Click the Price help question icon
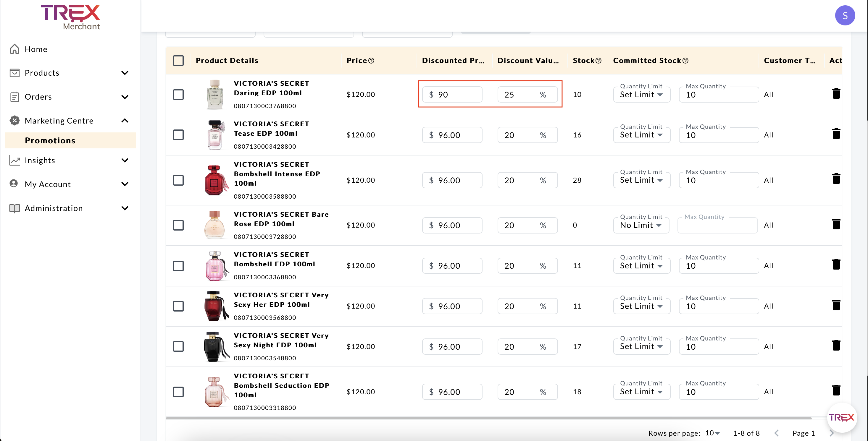 (x=371, y=61)
